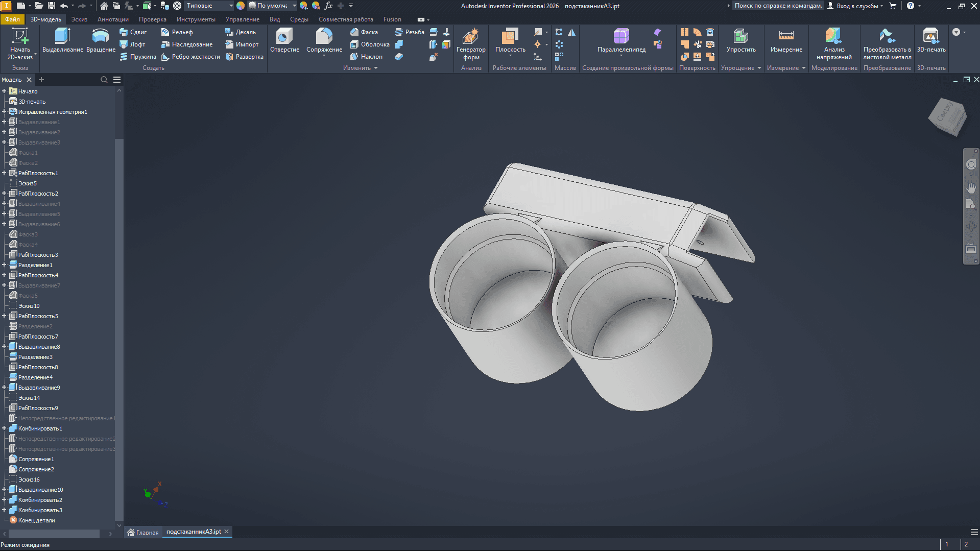980x551 pixels.
Task: Click the pan hand navigation icon
Action: 971,187
